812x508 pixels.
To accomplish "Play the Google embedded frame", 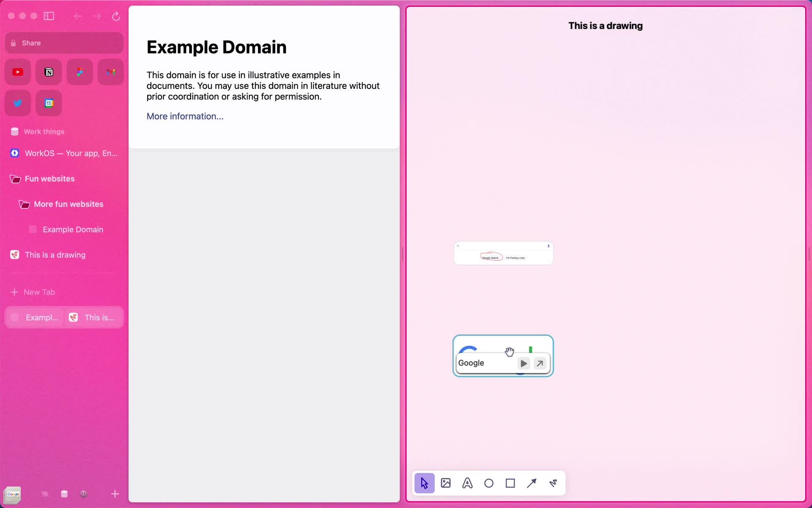I will pyautogui.click(x=523, y=363).
